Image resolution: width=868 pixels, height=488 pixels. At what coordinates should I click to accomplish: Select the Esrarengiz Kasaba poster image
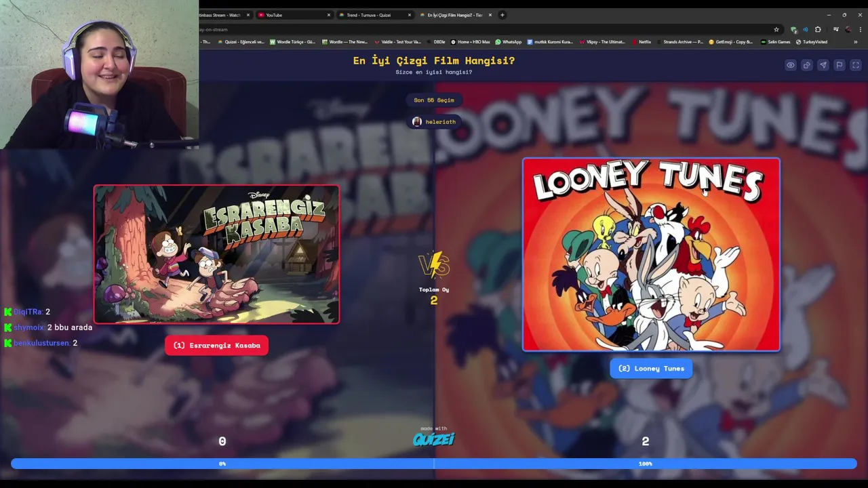pyautogui.click(x=216, y=254)
